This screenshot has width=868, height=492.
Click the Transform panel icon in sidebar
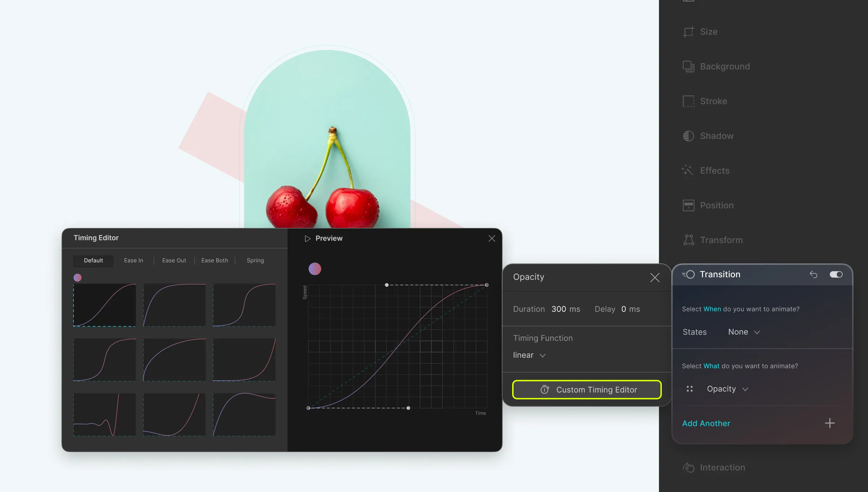click(x=688, y=239)
